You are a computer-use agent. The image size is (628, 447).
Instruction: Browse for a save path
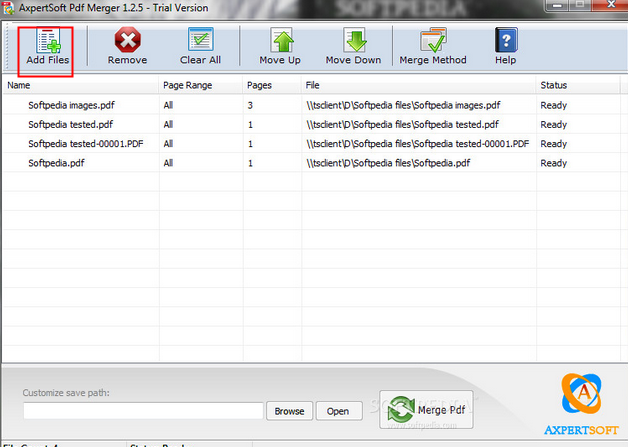[289, 411]
